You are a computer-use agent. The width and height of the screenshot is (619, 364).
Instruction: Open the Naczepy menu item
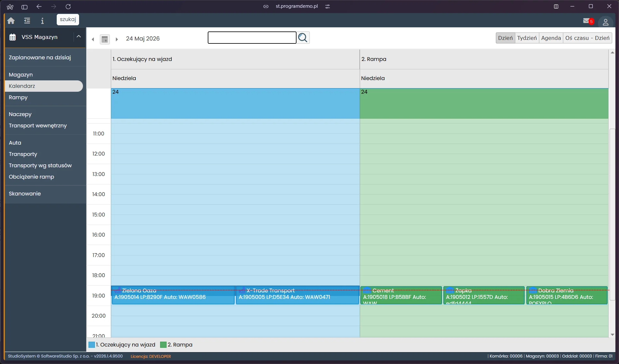click(20, 114)
